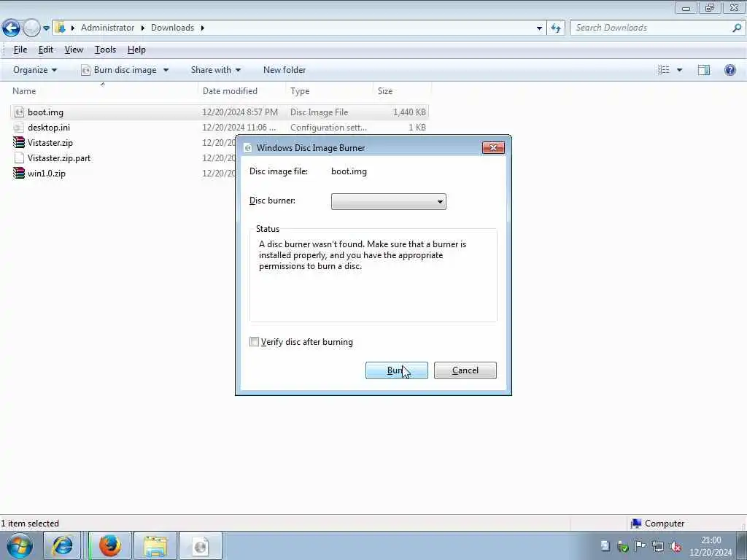Click the folder icon in address bar
Image resolution: width=747 pixels, height=560 pixels.
click(60, 28)
